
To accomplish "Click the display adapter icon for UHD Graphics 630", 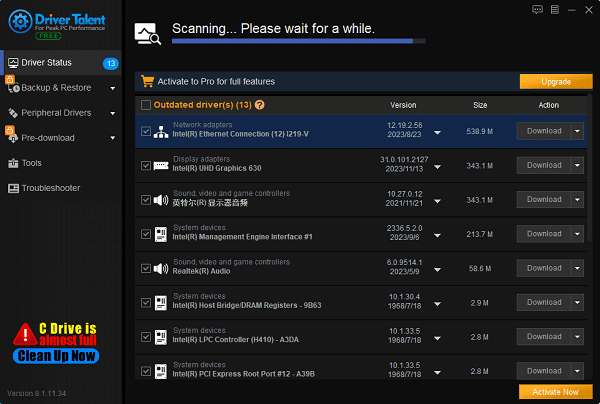I will point(161,166).
